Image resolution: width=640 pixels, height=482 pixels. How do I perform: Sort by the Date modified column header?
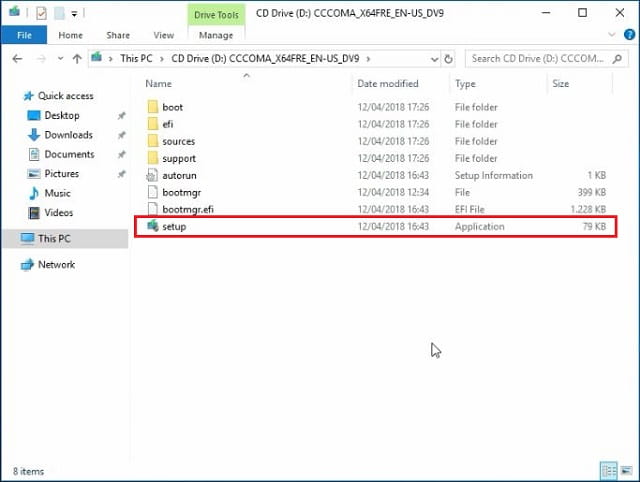click(x=388, y=84)
